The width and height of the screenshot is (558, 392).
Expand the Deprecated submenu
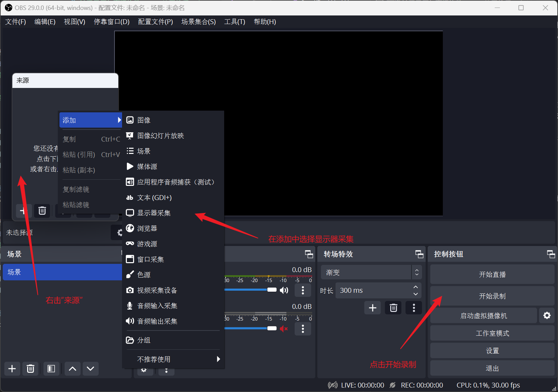[173, 359]
